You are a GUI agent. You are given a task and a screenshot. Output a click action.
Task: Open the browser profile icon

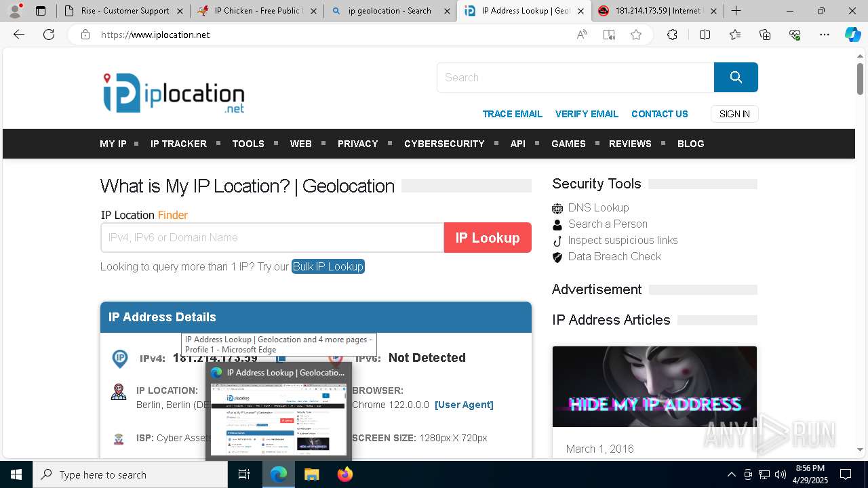pyautogui.click(x=15, y=11)
